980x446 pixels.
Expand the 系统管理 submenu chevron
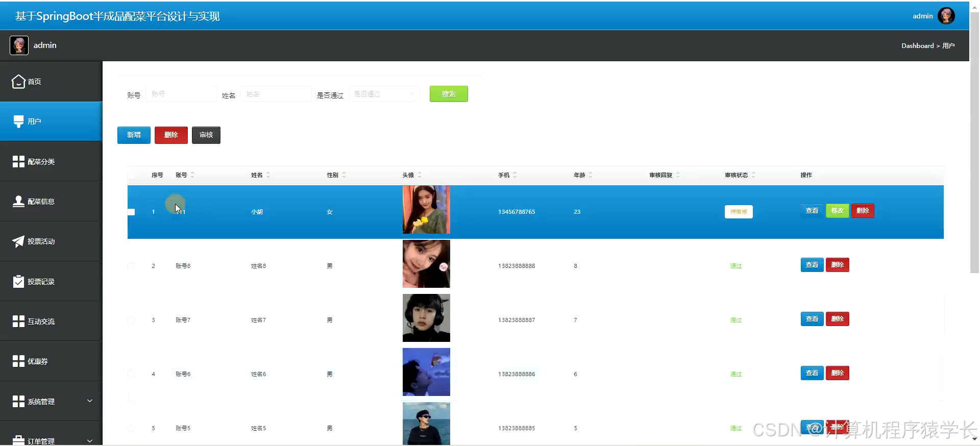(x=90, y=401)
